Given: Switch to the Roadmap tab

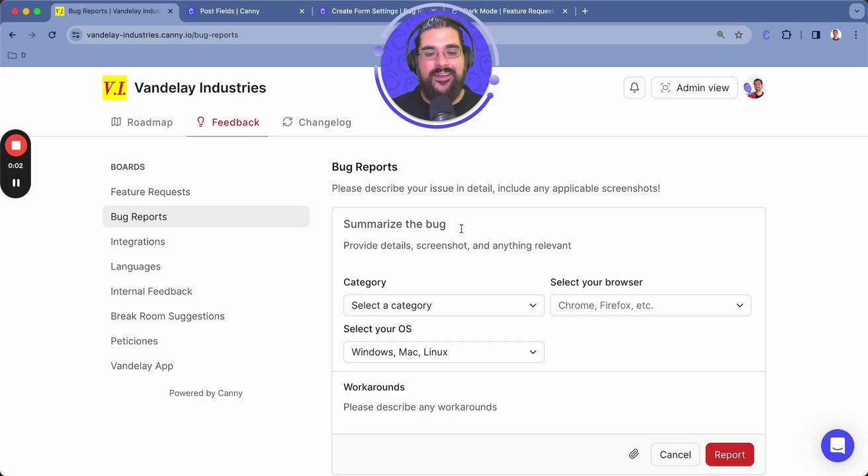Looking at the screenshot, I should [x=142, y=122].
